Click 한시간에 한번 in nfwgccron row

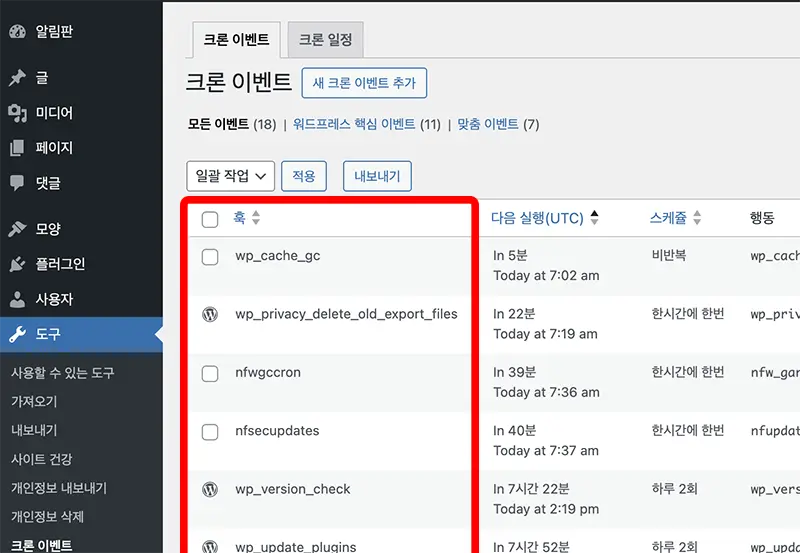(x=688, y=372)
